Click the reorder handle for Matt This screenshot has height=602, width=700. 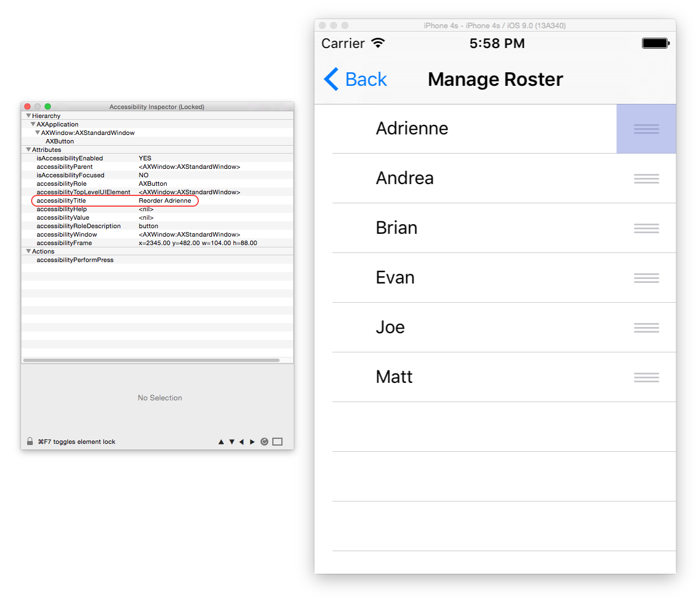pos(646,377)
